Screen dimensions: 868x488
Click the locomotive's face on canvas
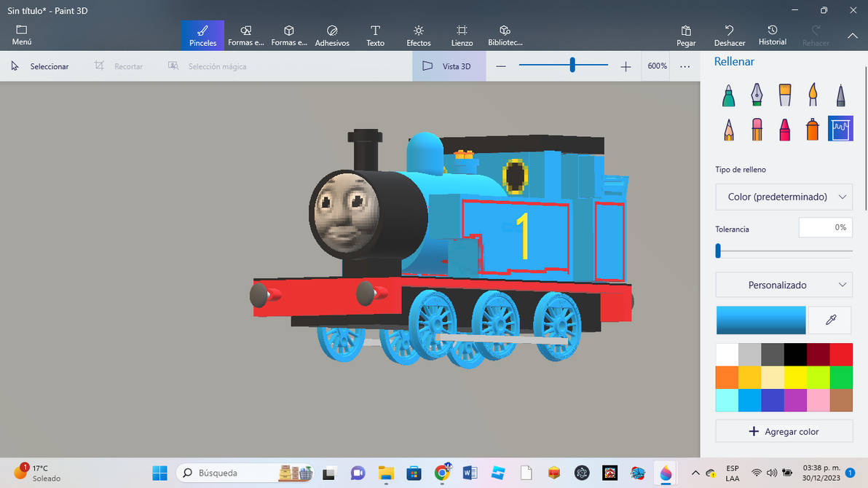(x=347, y=212)
